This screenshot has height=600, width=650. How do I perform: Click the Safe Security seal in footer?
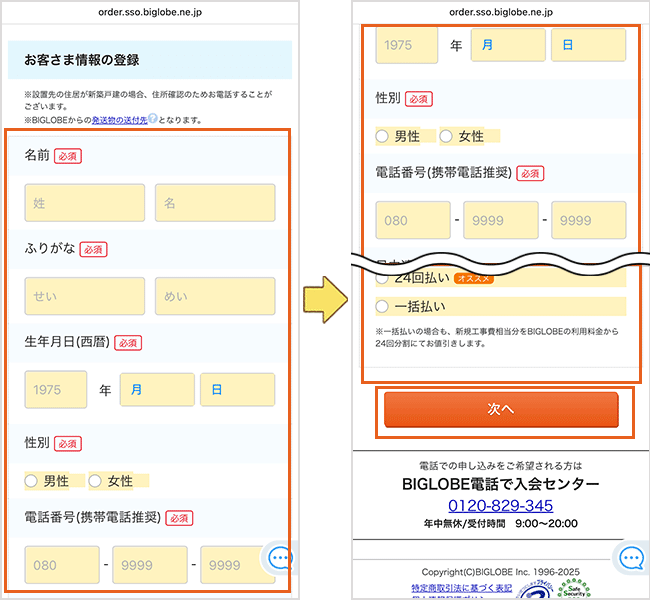(x=574, y=589)
